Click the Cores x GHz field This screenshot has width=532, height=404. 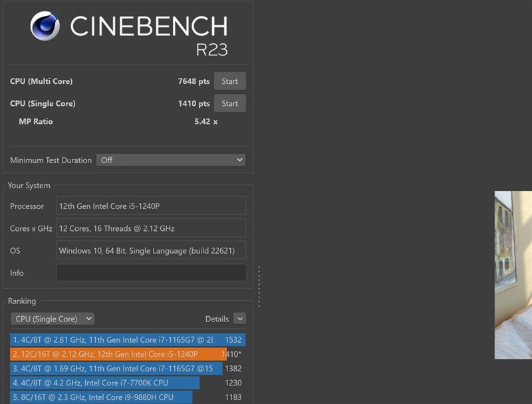coord(151,228)
